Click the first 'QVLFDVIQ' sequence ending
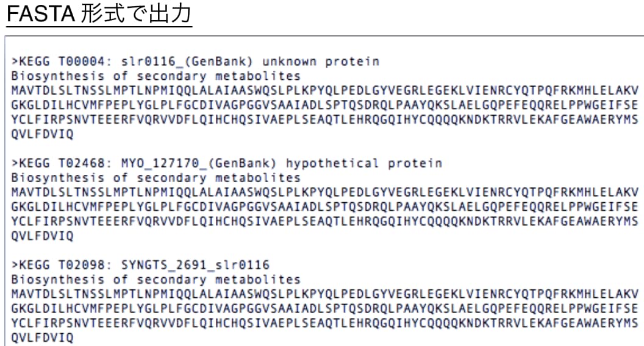The height and width of the screenshot is (346, 644). point(42,134)
